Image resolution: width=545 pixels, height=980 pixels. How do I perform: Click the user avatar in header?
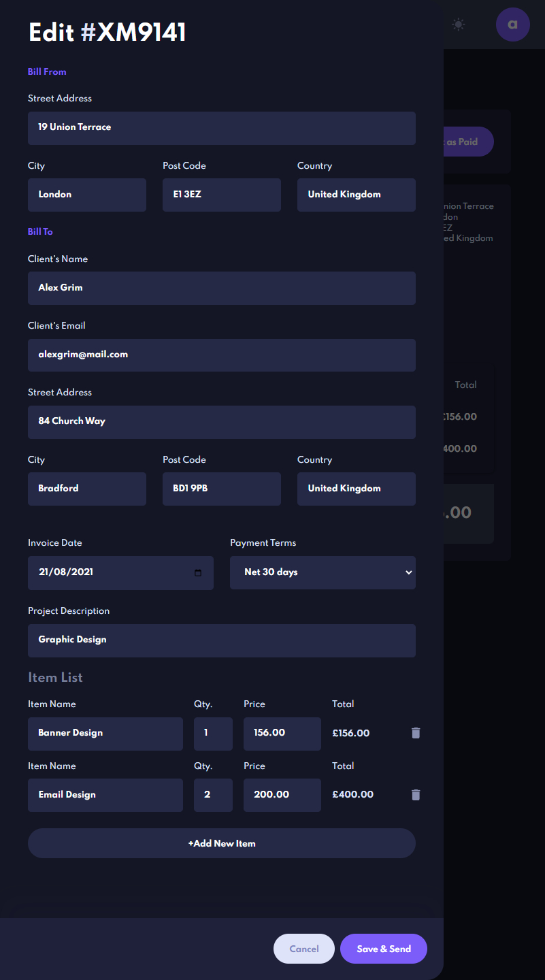pos(512,25)
